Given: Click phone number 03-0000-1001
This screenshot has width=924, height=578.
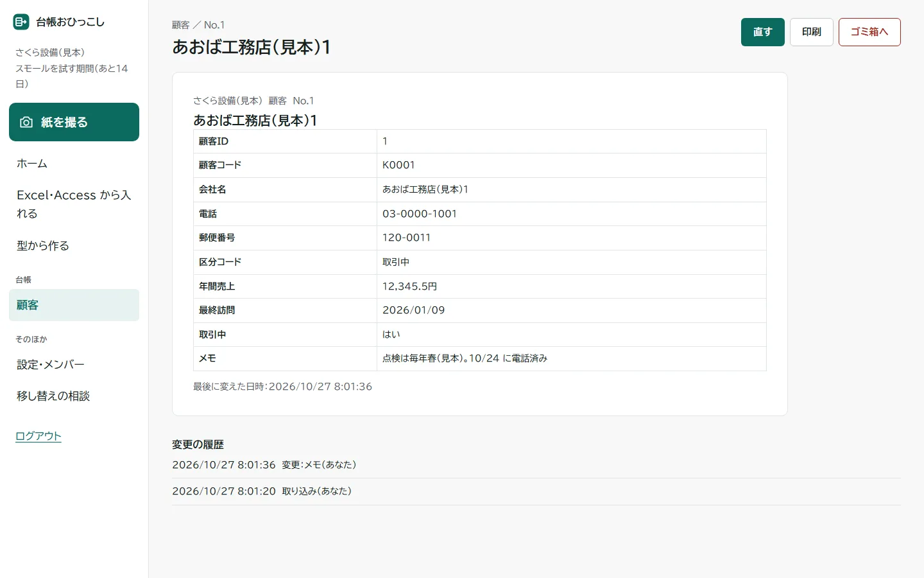Looking at the screenshot, I should tap(420, 214).
